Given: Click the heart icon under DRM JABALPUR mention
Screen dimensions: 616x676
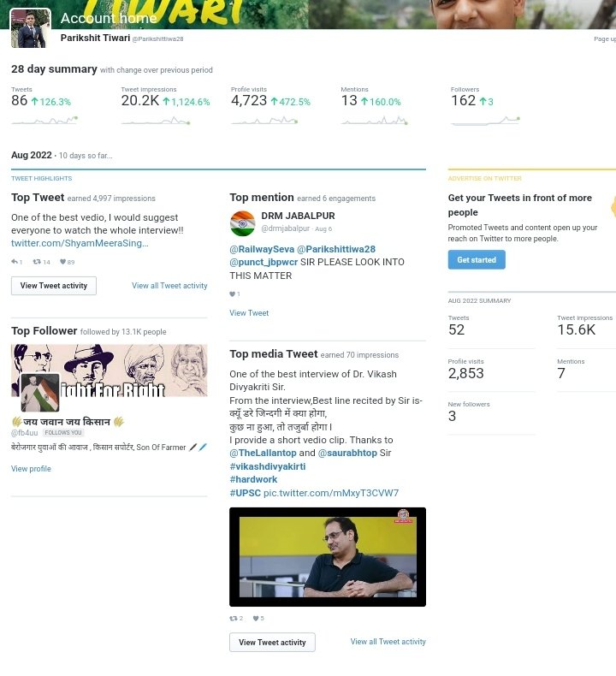Looking at the screenshot, I should (233, 294).
